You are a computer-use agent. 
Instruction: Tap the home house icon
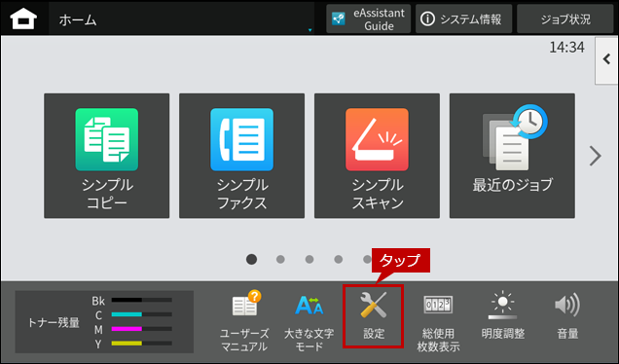pyautogui.click(x=23, y=18)
